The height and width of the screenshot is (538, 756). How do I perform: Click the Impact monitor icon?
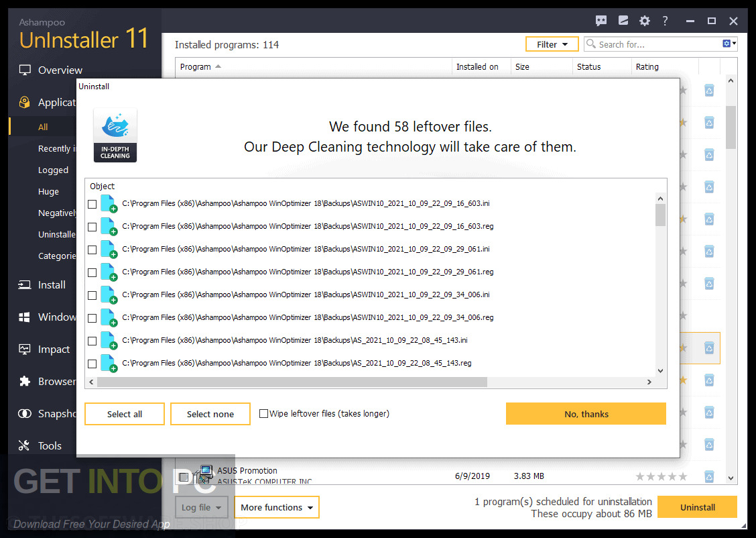pyautogui.click(x=25, y=349)
